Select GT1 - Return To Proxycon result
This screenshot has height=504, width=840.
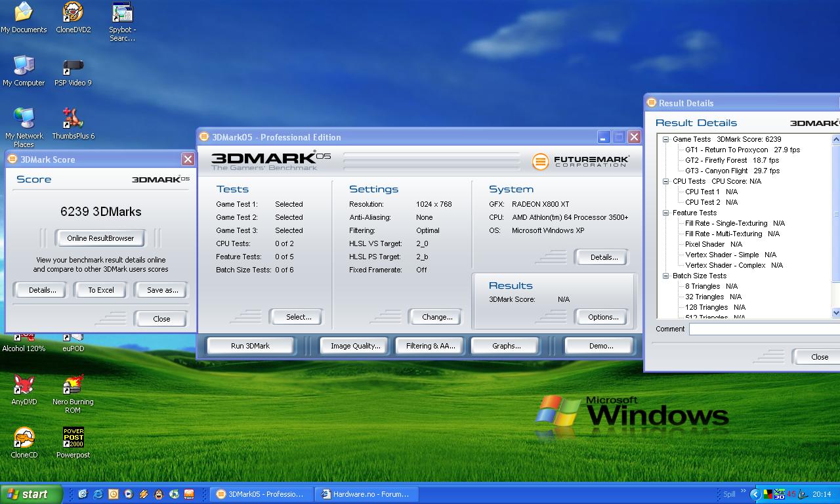tap(742, 150)
